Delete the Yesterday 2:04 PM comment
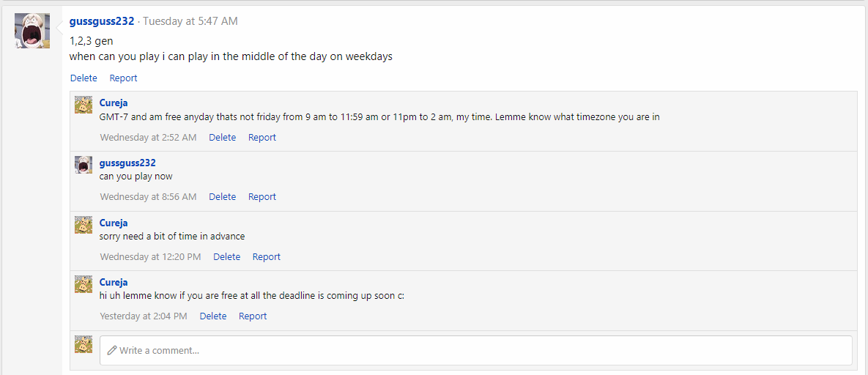 click(x=213, y=316)
